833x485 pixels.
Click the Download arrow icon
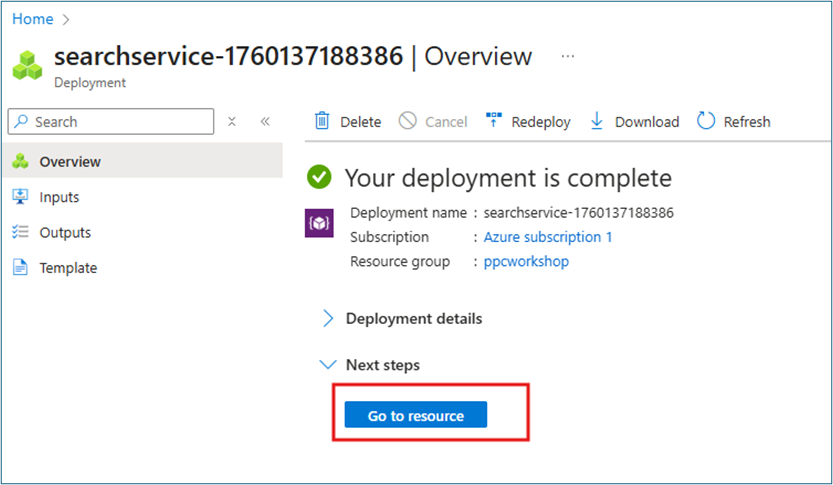click(x=597, y=121)
